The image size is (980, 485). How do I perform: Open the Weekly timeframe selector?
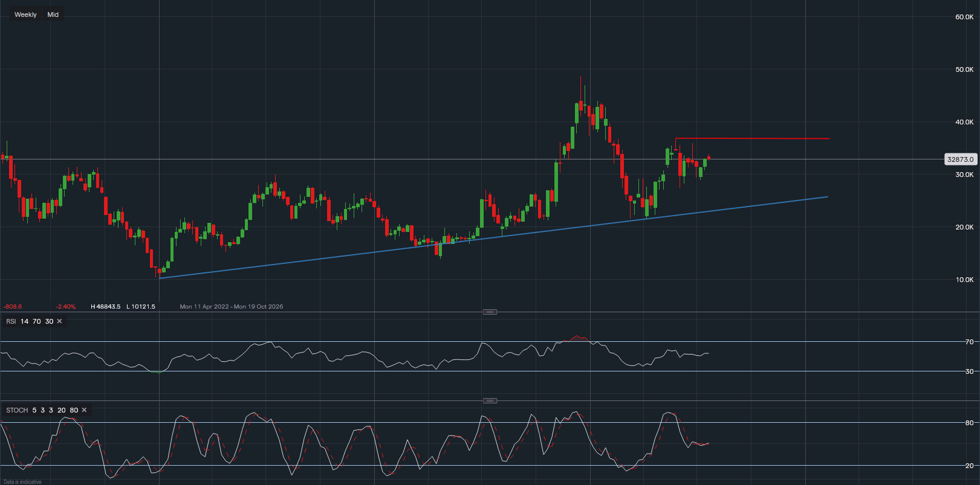[25, 14]
